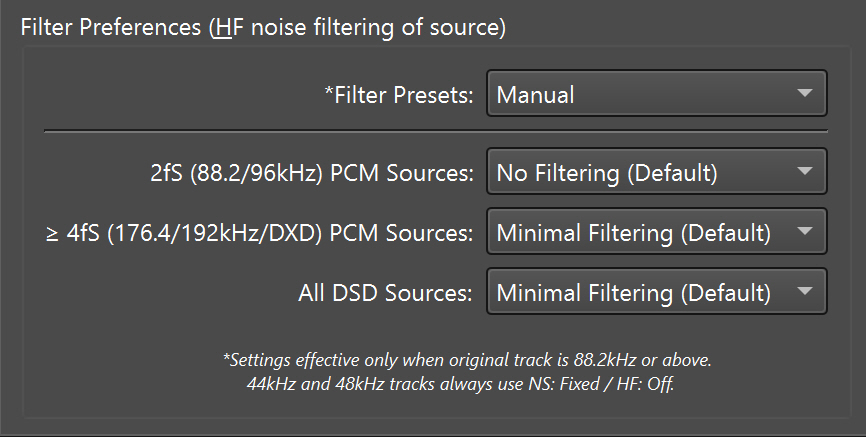
Task: Expand the 2fS PCM Sources dropdown arrow
Action: [x=805, y=173]
